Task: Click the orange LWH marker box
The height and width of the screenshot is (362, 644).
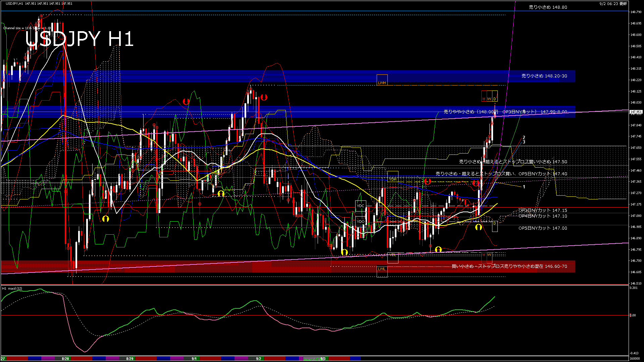Action: coord(382,80)
